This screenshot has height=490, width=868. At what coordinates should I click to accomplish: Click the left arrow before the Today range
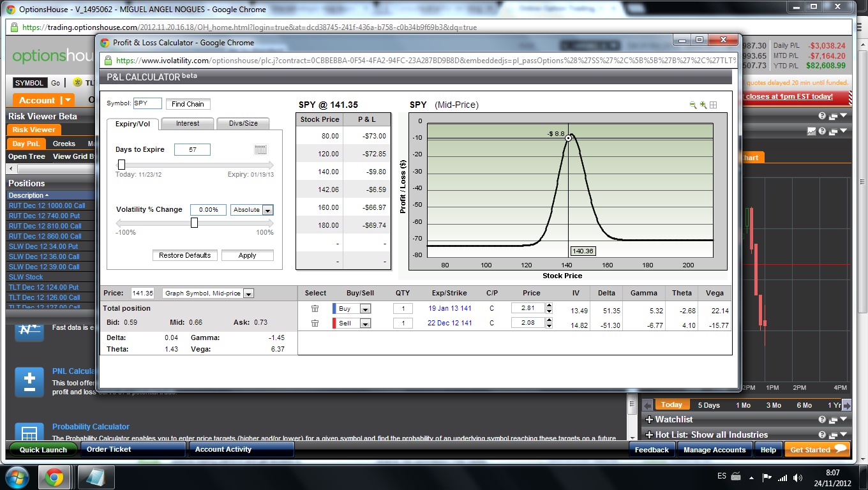pos(647,405)
